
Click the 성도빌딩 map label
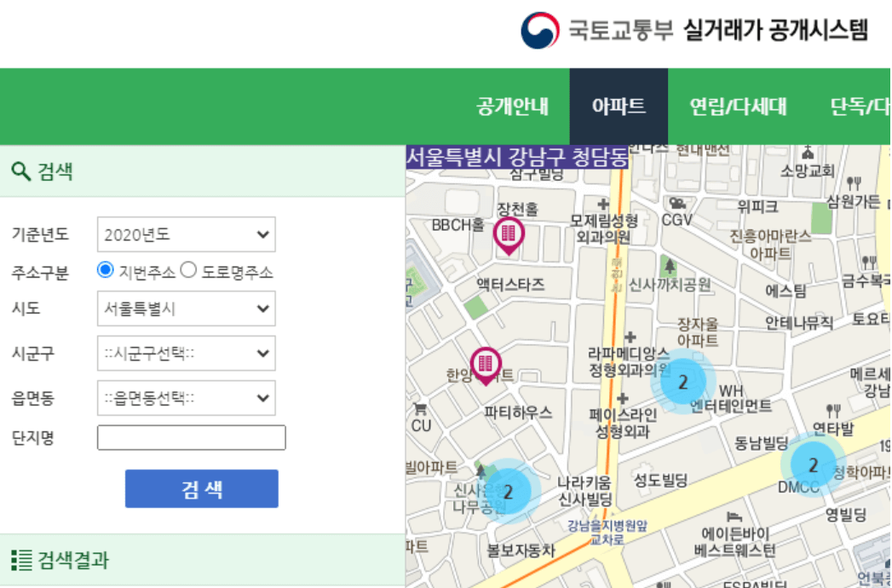point(660,481)
